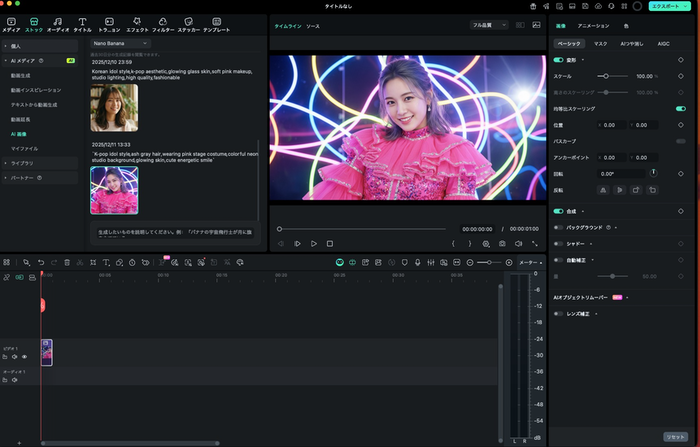Click the リセット reset button
Image resolution: width=700 pixels, height=447 pixels.
[x=677, y=436]
